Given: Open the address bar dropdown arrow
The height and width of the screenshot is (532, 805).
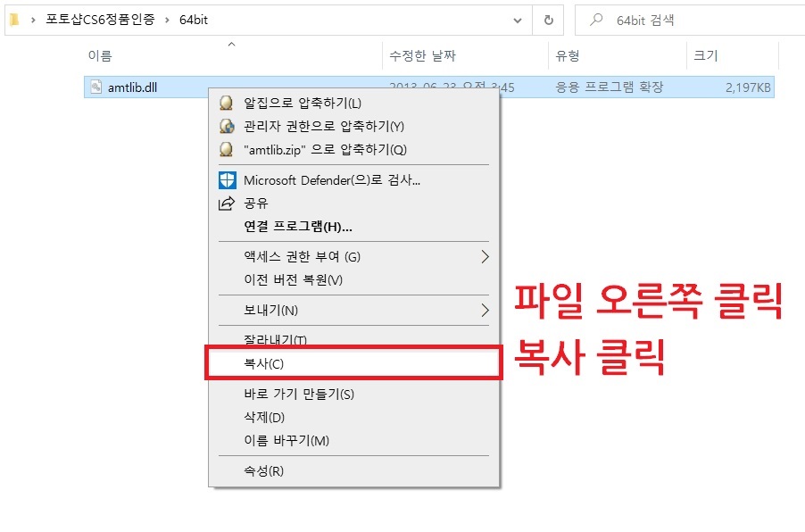Looking at the screenshot, I should [x=516, y=20].
